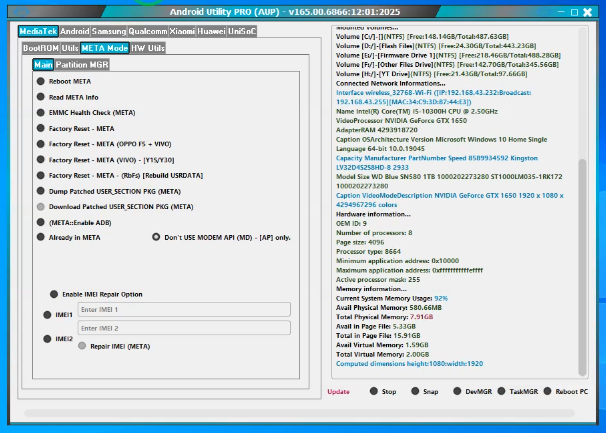Image resolution: width=606 pixels, height=433 pixels.
Task: Click the 'Hardware information...' heading
Action: pyautogui.click(x=373, y=214)
